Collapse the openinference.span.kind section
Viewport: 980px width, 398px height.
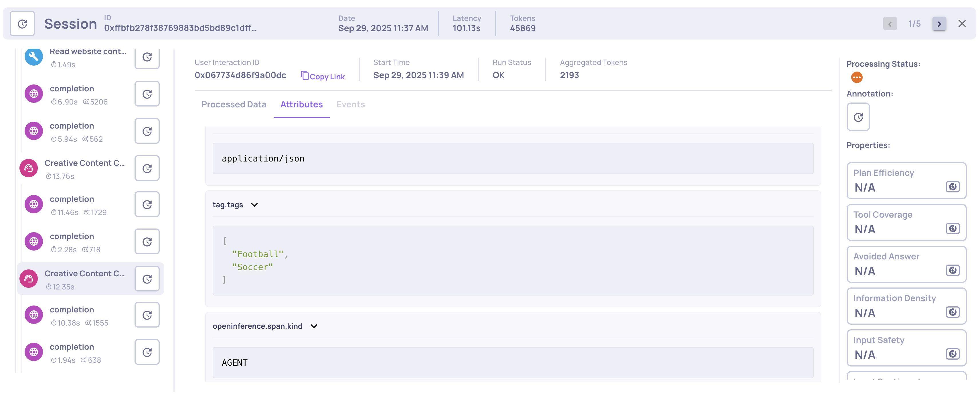[313, 326]
